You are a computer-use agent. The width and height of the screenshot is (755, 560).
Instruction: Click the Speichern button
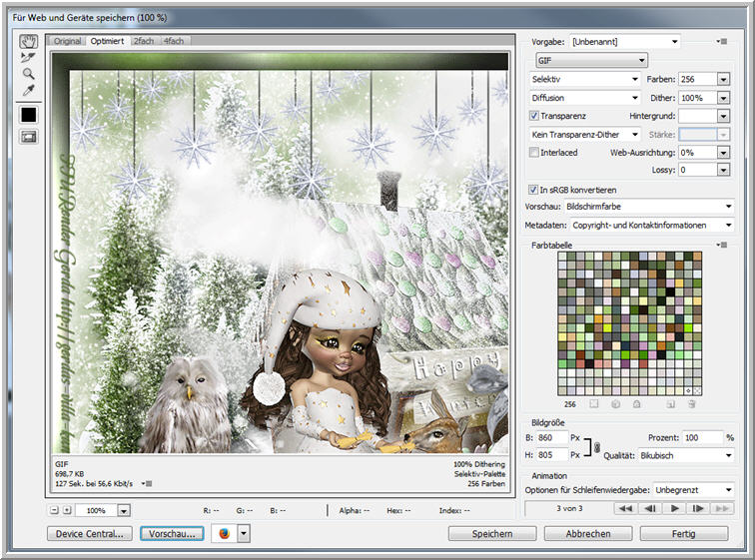(492, 533)
